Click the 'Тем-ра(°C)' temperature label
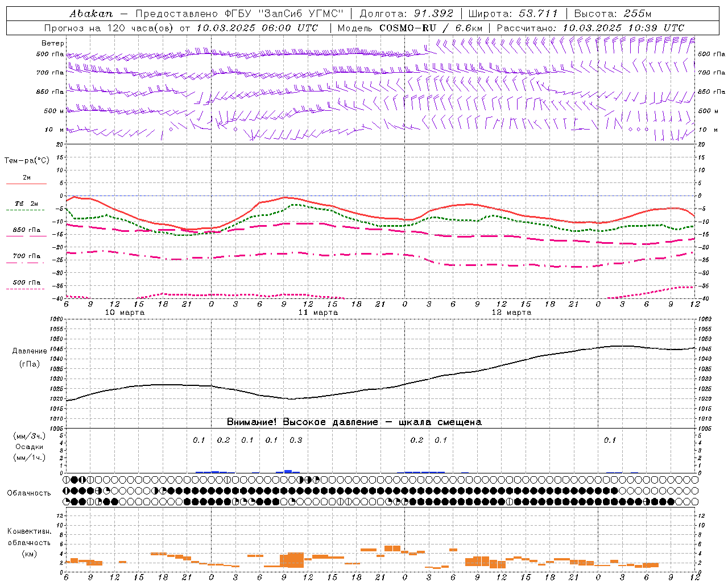 [x=27, y=161]
